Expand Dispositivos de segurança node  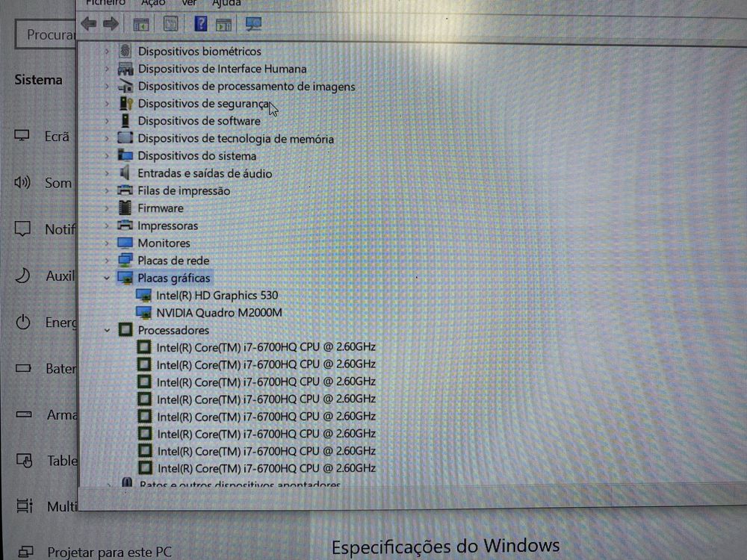107,103
